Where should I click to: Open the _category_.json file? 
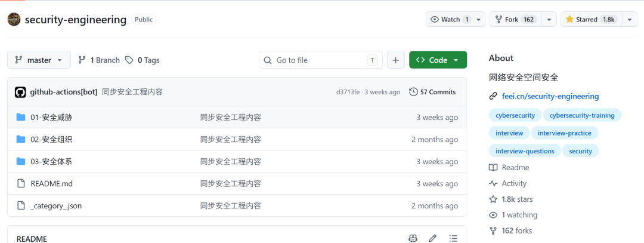[x=56, y=205]
